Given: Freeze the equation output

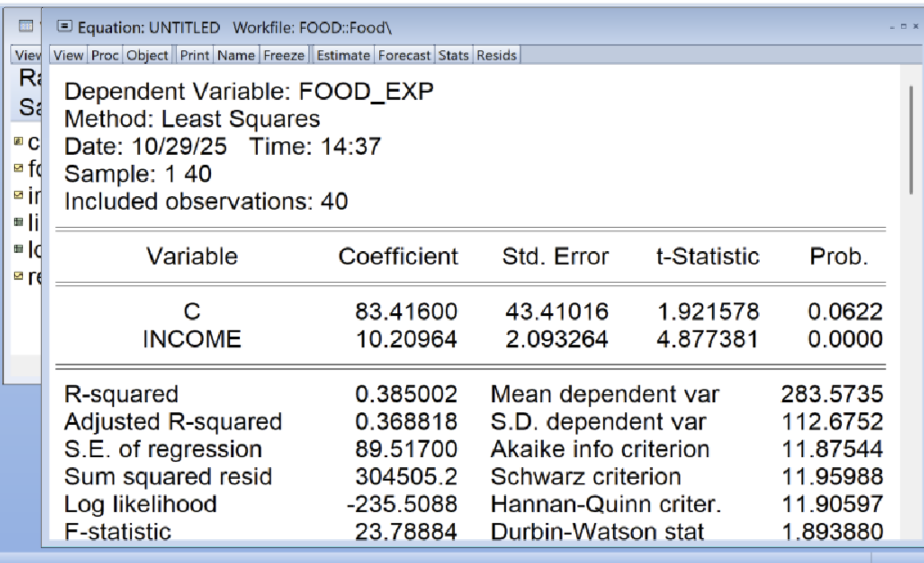Looking at the screenshot, I should [x=283, y=55].
